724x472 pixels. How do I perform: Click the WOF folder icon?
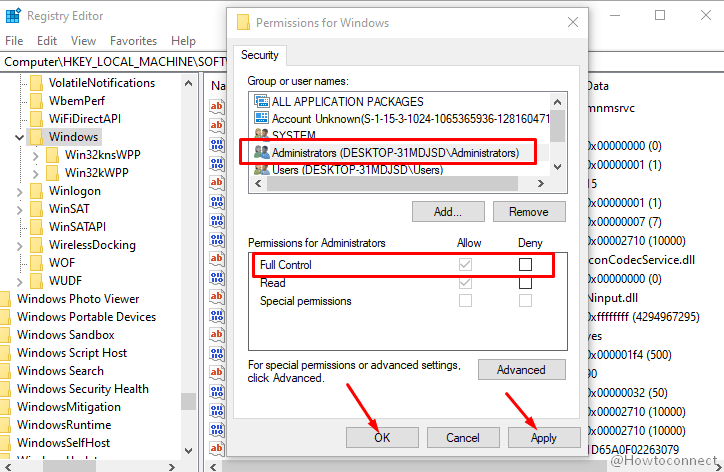(36, 263)
